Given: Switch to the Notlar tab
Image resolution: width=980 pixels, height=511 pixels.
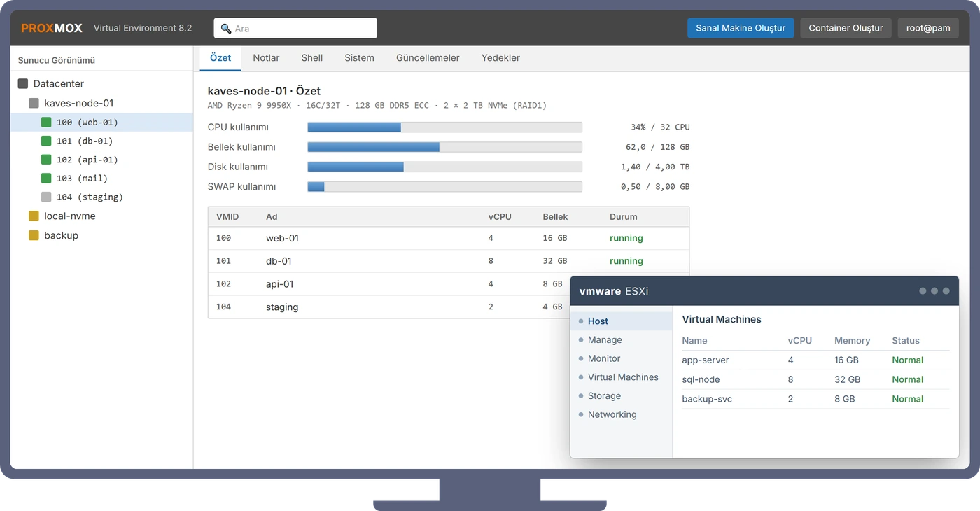Looking at the screenshot, I should [266, 58].
